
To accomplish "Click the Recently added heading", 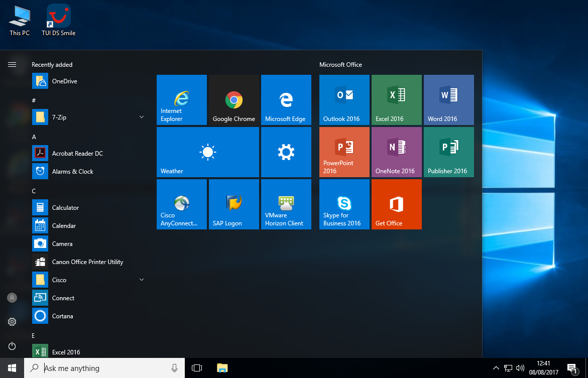I will pos(52,64).
